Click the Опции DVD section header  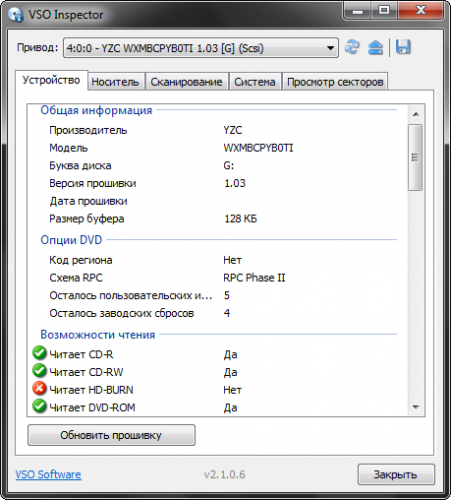[x=71, y=240]
